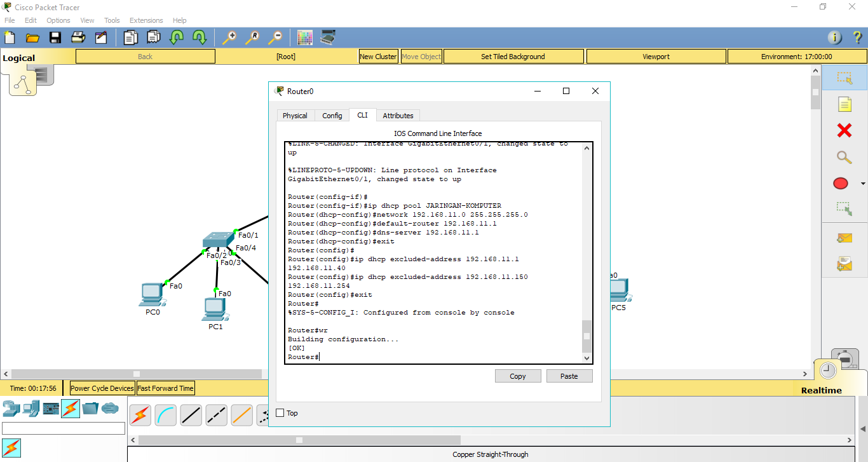
Task: Choose the cyan Console cable
Action: pyautogui.click(x=166, y=415)
